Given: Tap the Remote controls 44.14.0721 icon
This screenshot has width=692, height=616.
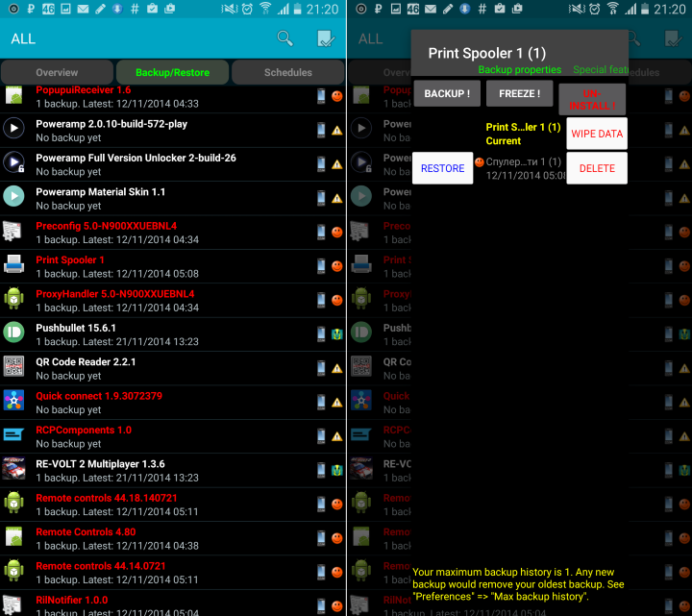Looking at the screenshot, I should [x=13, y=570].
